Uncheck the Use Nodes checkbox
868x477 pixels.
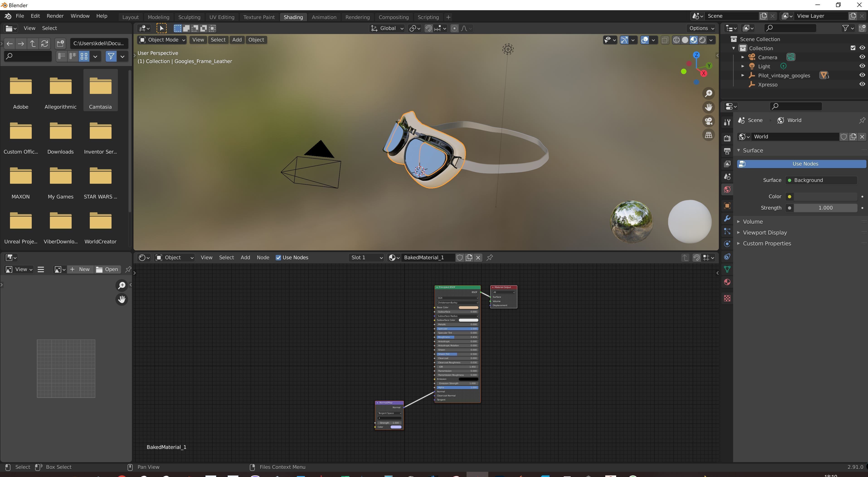tap(278, 257)
